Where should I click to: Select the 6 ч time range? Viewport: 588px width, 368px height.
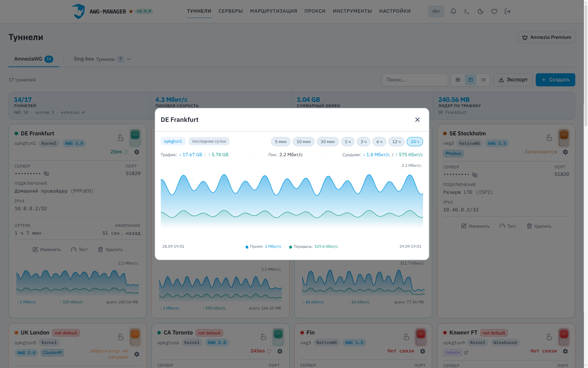379,141
